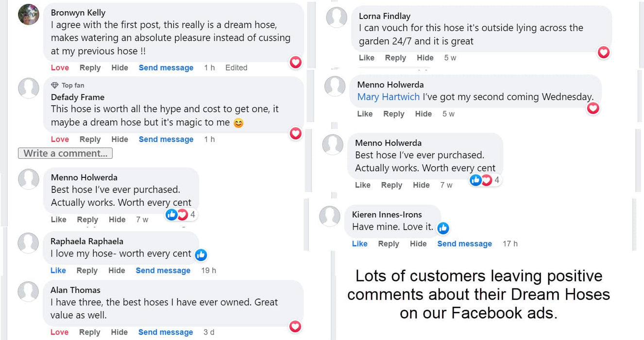The height and width of the screenshot is (340, 644).
Task: Hide Alan Thomas's comment
Action: point(119,332)
